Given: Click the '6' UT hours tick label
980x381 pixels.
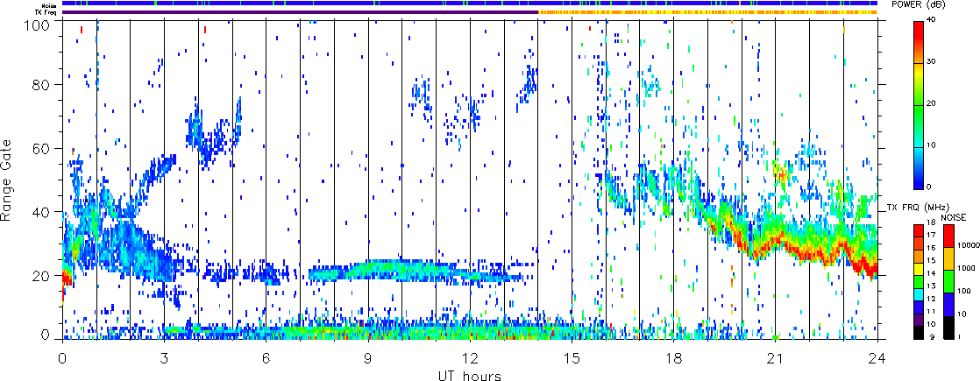Looking at the screenshot, I should [x=266, y=356].
